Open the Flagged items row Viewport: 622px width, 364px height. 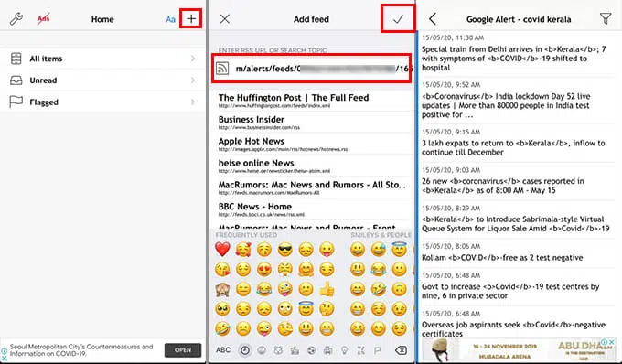point(103,102)
